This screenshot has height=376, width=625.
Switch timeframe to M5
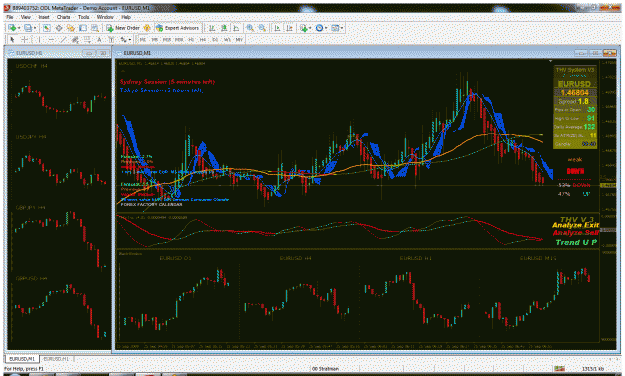pyautogui.click(x=154, y=39)
